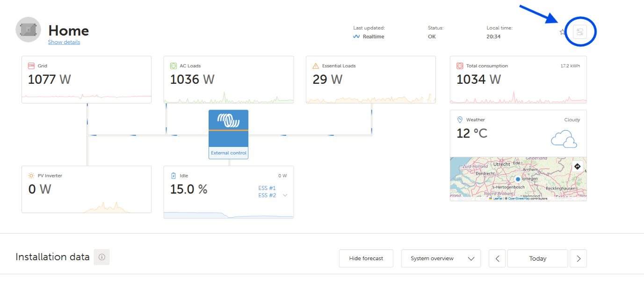Click the AC Loads 1036 W reading
Screen dimensions: 644x285
coord(192,80)
